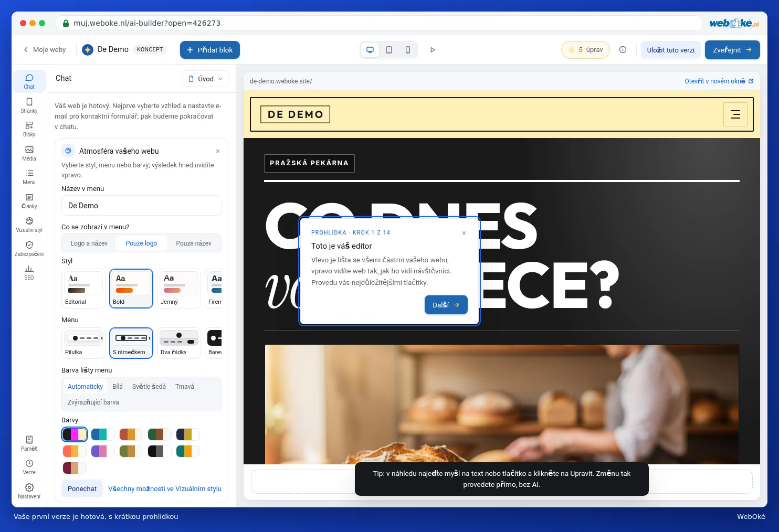The height and width of the screenshot is (532, 779).
Task: Close the Atmosféra vašeho webu card
Action: 218,151
